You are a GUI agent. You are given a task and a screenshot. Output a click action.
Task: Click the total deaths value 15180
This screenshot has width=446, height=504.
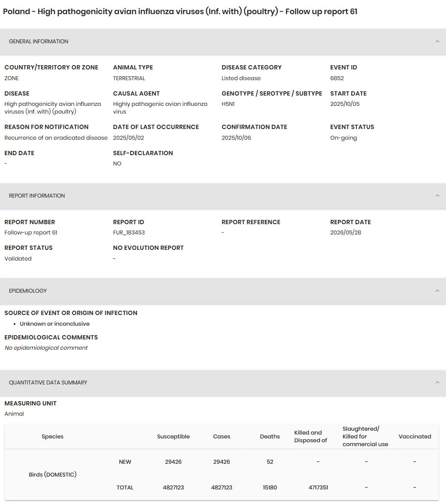[270, 488]
